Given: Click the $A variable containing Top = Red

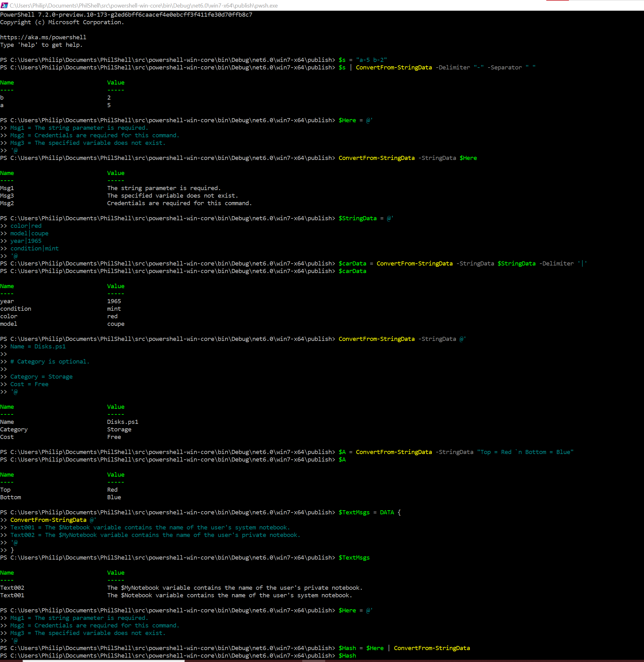Looking at the screenshot, I should (x=342, y=451).
